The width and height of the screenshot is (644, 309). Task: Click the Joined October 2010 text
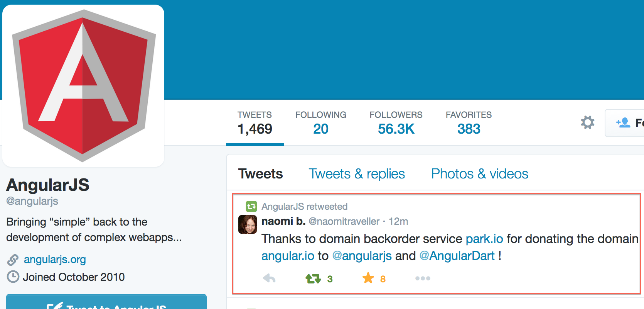(74, 277)
